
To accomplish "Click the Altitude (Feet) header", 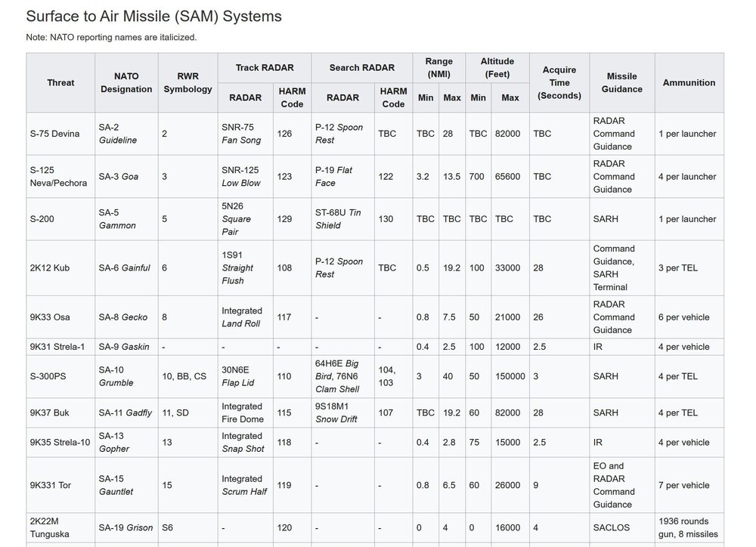I will [497, 67].
